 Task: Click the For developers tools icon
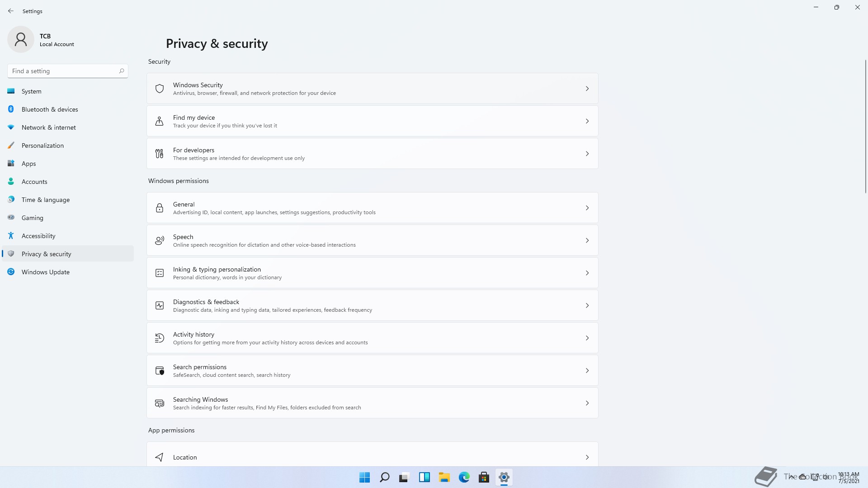(x=160, y=154)
